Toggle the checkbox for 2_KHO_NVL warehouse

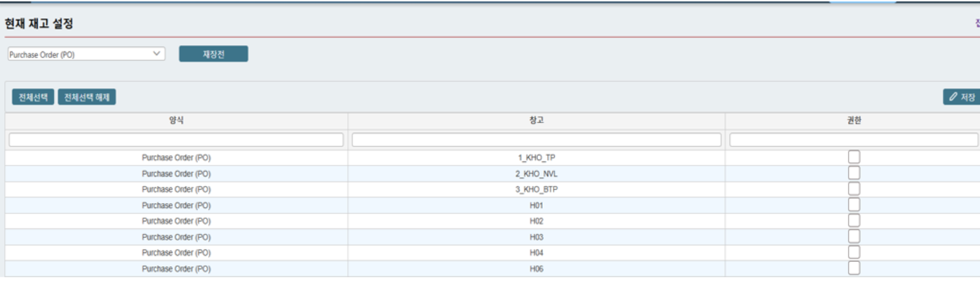click(853, 174)
